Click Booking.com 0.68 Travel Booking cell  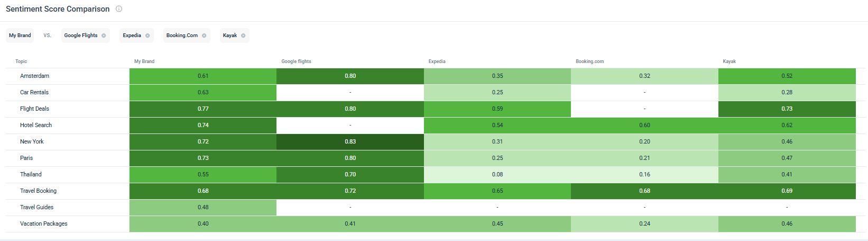click(644, 191)
